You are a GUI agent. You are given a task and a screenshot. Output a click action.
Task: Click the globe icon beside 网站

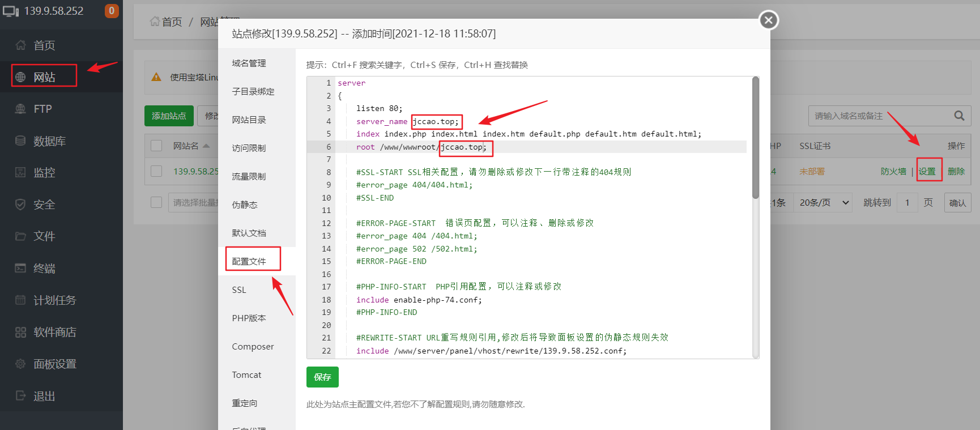tap(20, 77)
